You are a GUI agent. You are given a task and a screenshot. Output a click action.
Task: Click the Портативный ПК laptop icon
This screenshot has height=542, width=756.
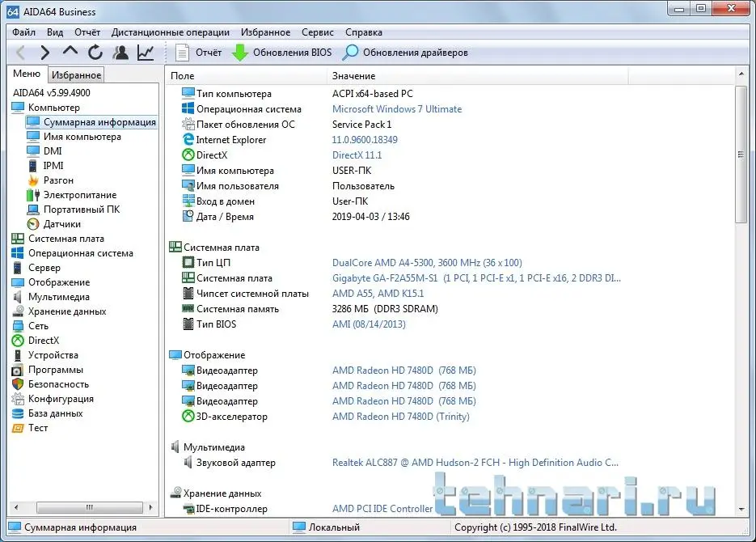(33, 210)
